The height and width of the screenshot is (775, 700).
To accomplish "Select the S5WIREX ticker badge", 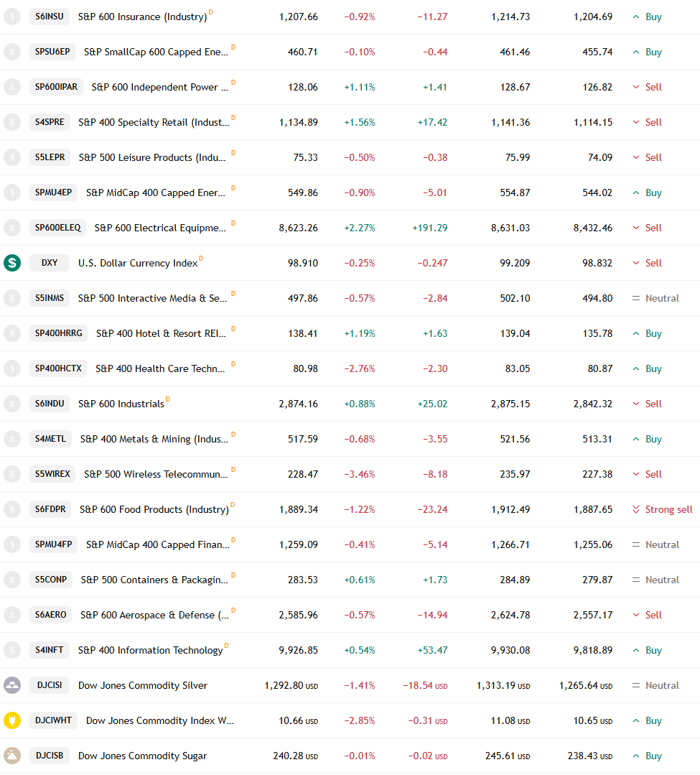I will pos(52,473).
